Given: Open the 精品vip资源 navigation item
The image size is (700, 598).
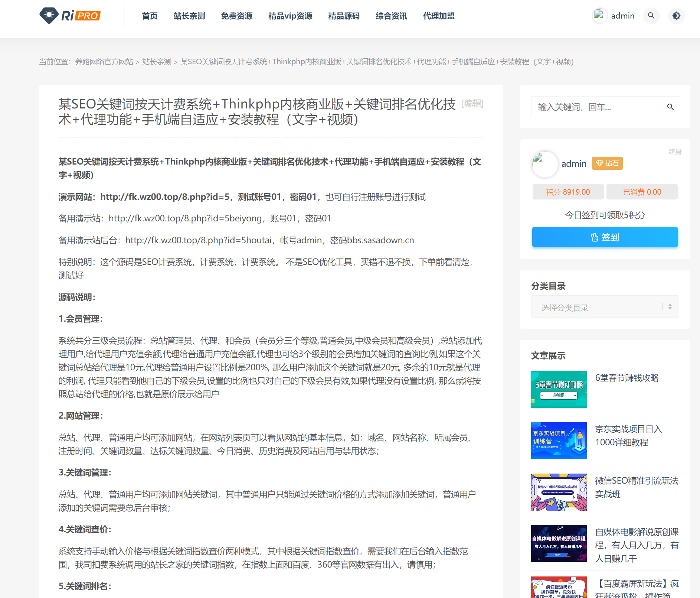Looking at the screenshot, I should coord(290,16).
